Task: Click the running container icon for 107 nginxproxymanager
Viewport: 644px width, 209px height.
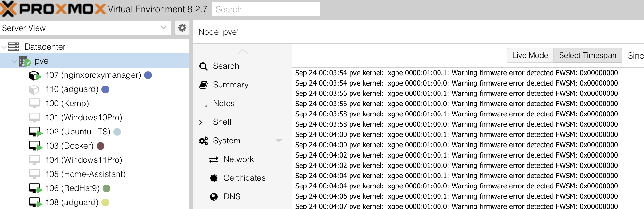Action: tap(35, 76)
